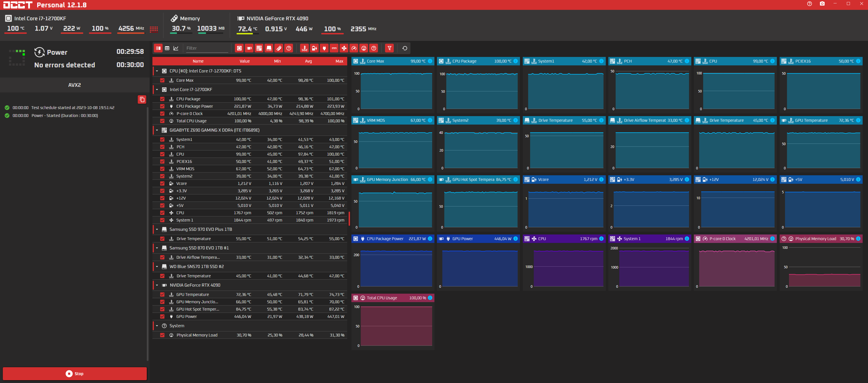868x383 pixels.
Task: Uncheck the VRM MOS sensor checkbox
Action: pyautogui.click(x=162, y=169)
